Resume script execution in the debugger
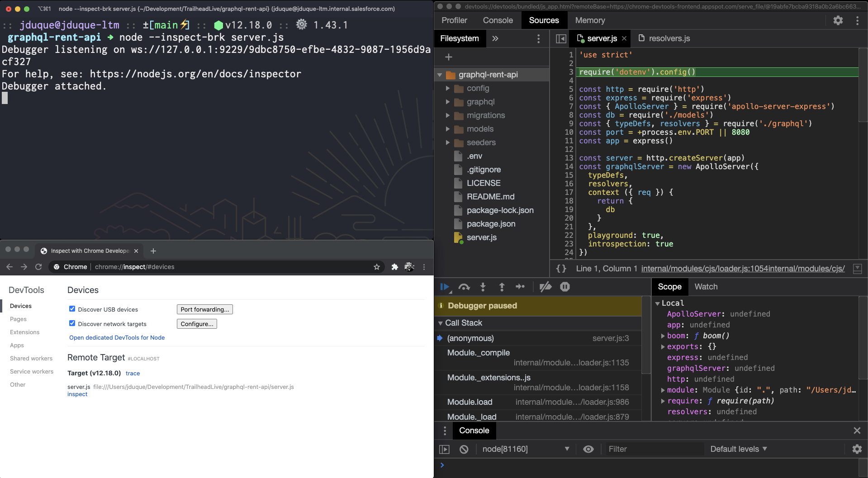Image resolution: width=868 pixels, height=478 pixels. pyautogui.click(x=445, y=287)
